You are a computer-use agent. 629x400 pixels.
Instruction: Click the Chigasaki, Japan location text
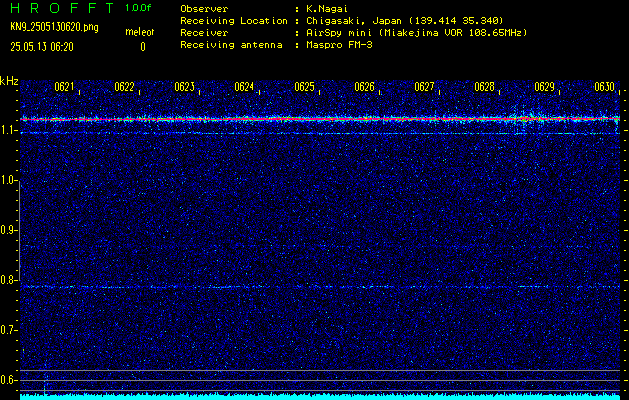point(405,21)
